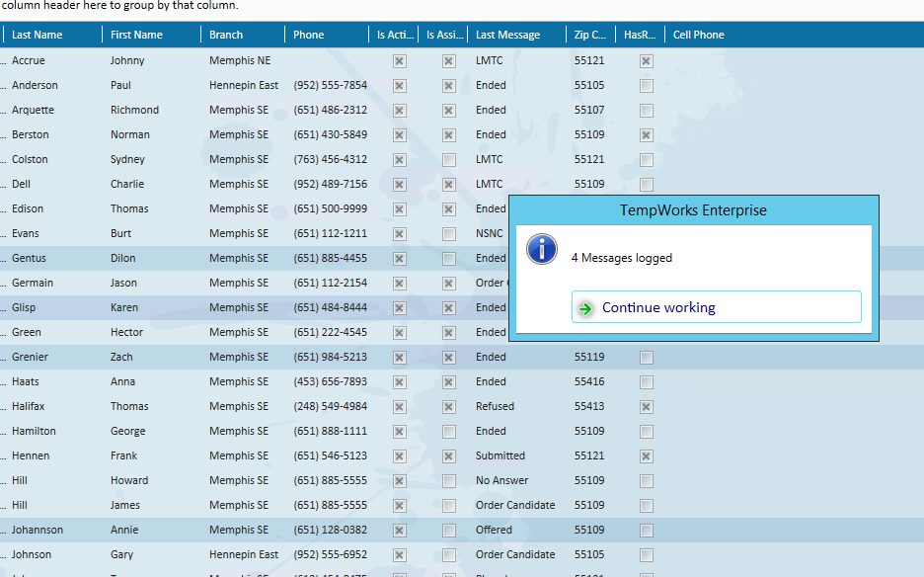Click the Is Assigned column header
924x577 pixels.
(444, 35)
